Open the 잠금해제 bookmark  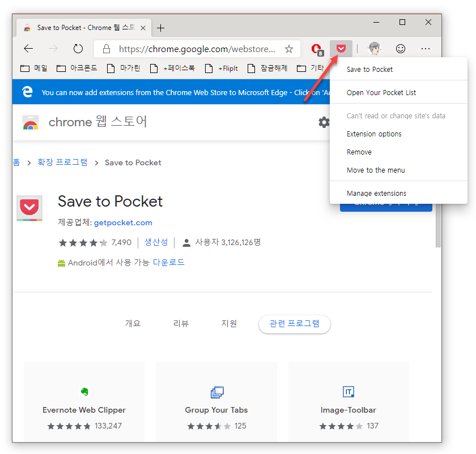[x=267, y=68]
